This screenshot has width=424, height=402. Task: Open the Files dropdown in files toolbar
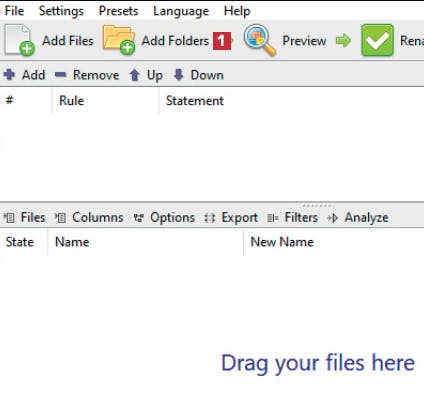(x=24, y=218)
